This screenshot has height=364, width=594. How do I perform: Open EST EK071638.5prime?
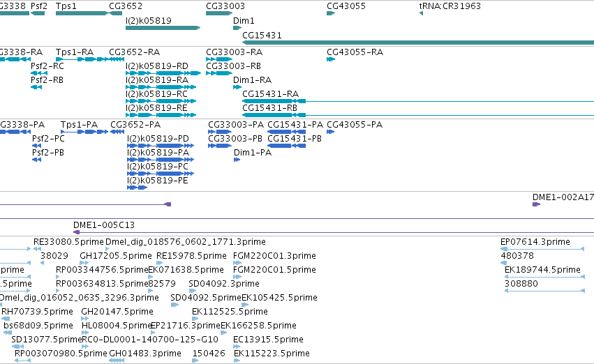(150, 277)
